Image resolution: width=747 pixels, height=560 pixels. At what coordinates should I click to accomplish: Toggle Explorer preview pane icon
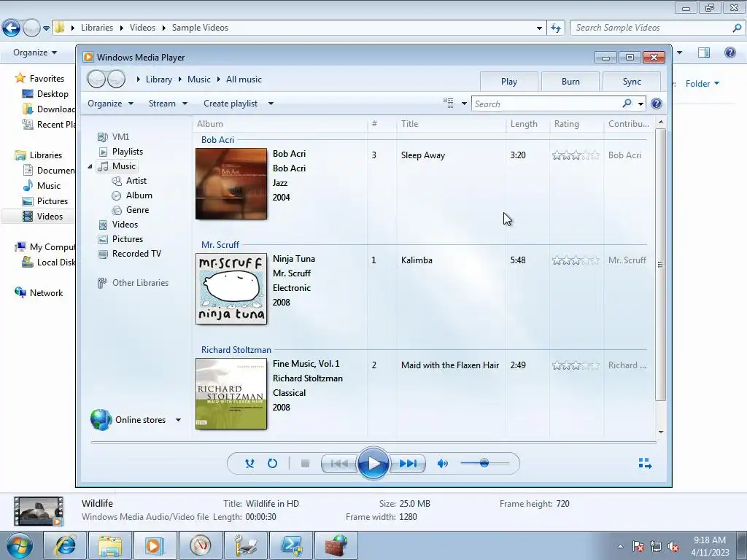coord(704,52)
